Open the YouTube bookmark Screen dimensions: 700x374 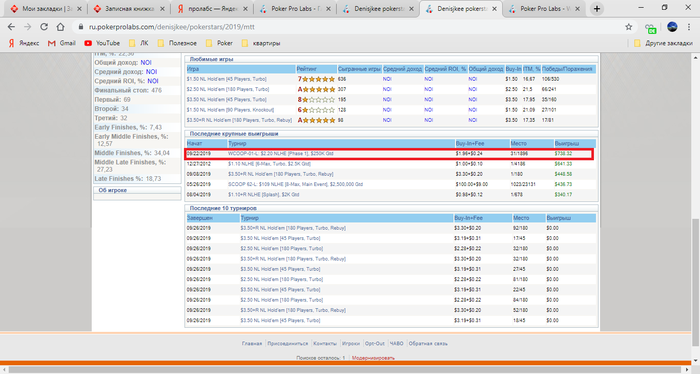(x=102, y=43)
